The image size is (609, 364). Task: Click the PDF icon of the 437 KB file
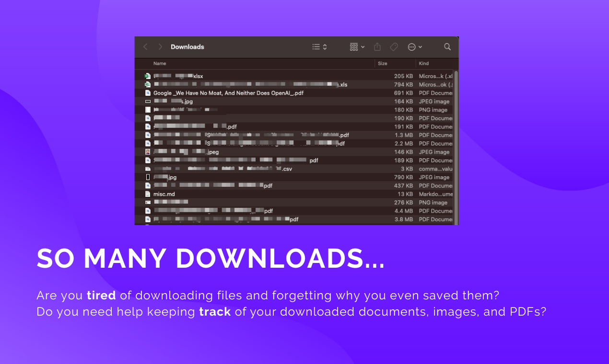148,185
